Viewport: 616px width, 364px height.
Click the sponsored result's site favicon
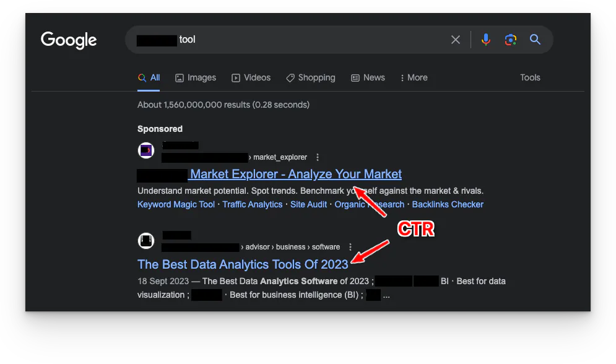146,150
